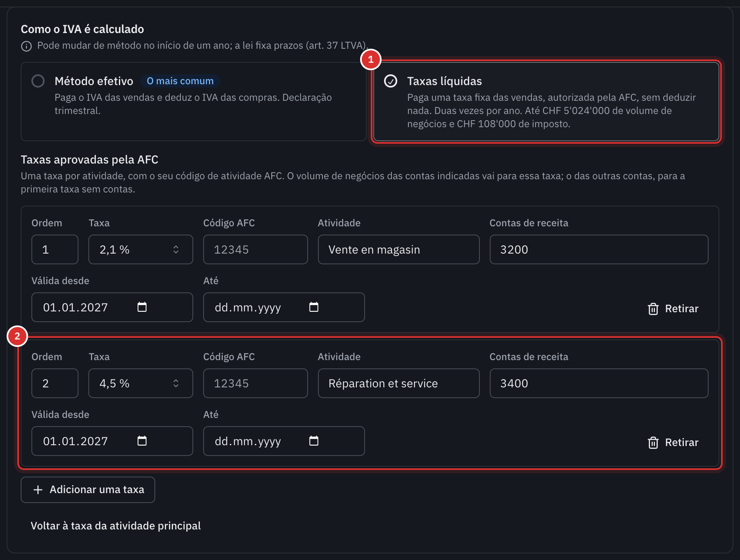The image size is (740, 560).
Task: Click the O mais comum badge
Action: click(180, 81)
